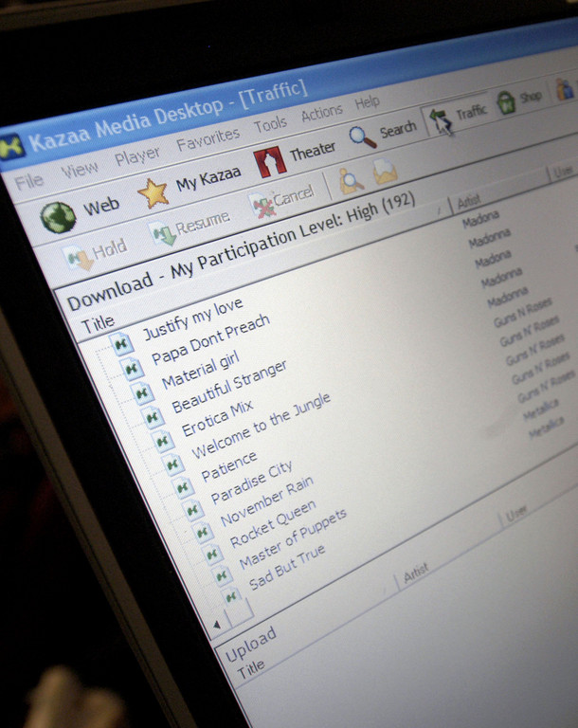Sort uploads by Artist column header
This screenshot has height=728, width=578.
[416, 573]
